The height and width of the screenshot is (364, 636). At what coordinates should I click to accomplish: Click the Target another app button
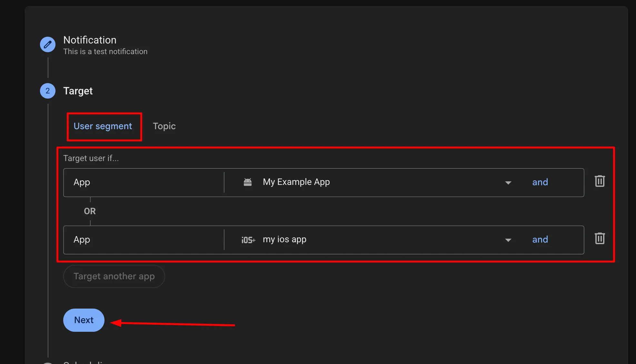(x=114, y=276)
